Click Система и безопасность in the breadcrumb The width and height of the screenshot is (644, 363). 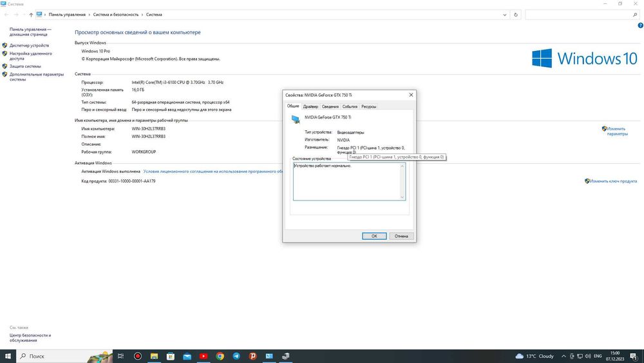click(116, 15)
